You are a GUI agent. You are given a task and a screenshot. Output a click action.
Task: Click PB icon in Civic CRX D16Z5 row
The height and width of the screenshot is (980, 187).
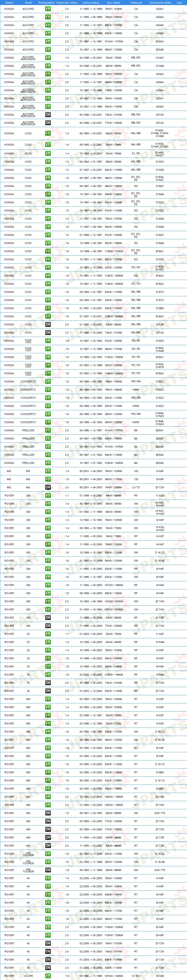(x=48, y=341)
